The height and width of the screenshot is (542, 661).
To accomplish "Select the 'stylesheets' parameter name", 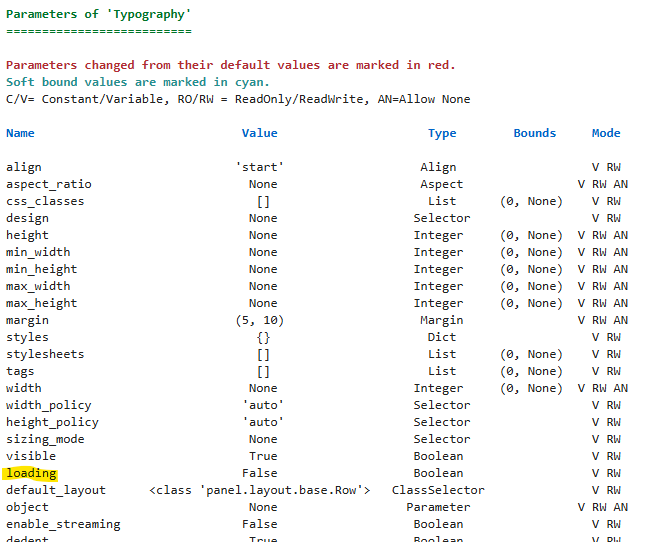I will [x=45, y=354].
